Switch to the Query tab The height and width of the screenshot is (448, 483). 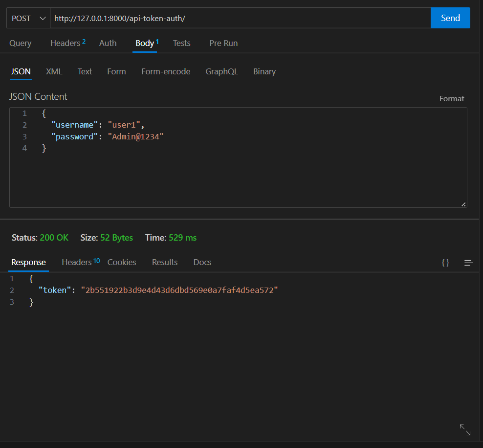(21, 43)
